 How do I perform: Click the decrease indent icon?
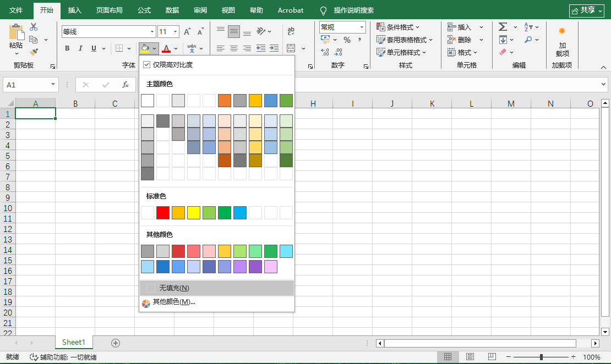[261, 48]
